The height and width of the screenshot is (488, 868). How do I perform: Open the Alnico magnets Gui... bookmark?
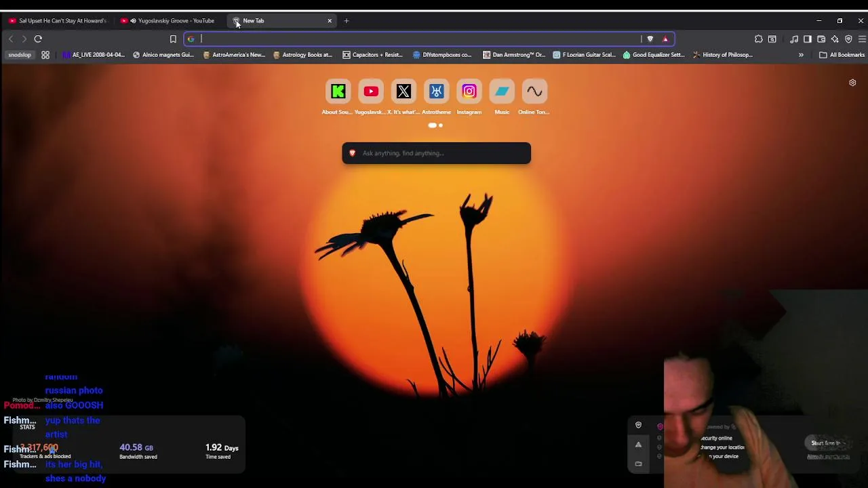point(163,55)
